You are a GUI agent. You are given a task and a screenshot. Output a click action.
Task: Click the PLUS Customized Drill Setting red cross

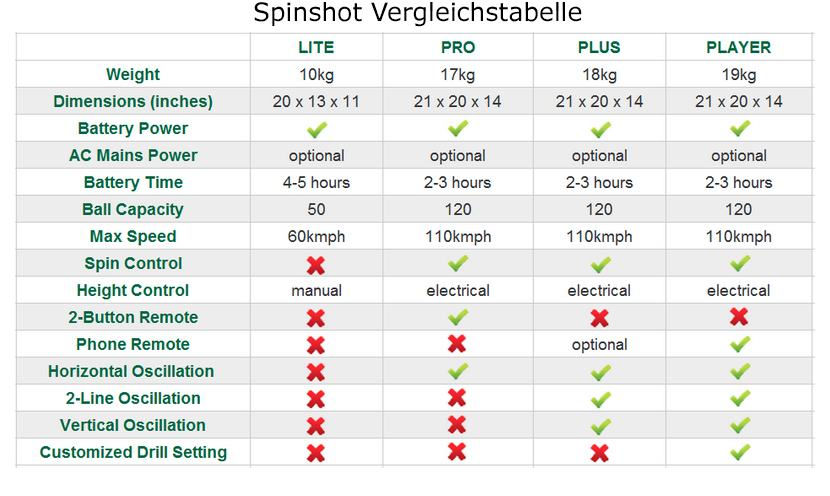(599, 453)
